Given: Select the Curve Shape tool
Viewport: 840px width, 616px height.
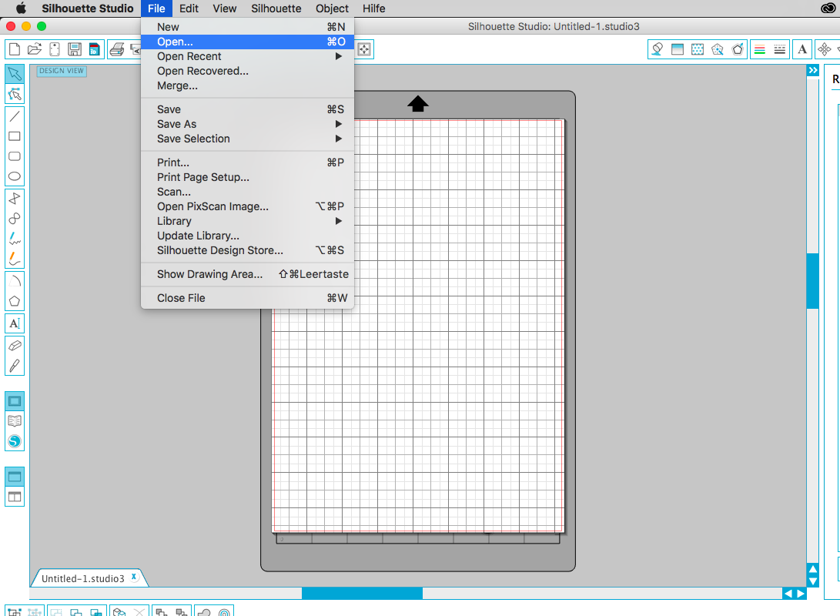Looking at the screenshot, I should click(x=15, y=219).
